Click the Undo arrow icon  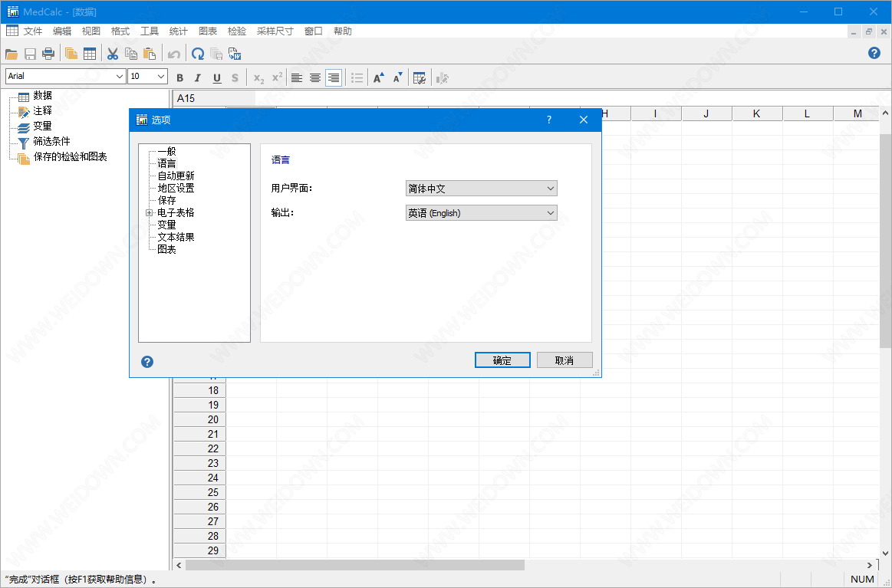(x=174, y=54)
